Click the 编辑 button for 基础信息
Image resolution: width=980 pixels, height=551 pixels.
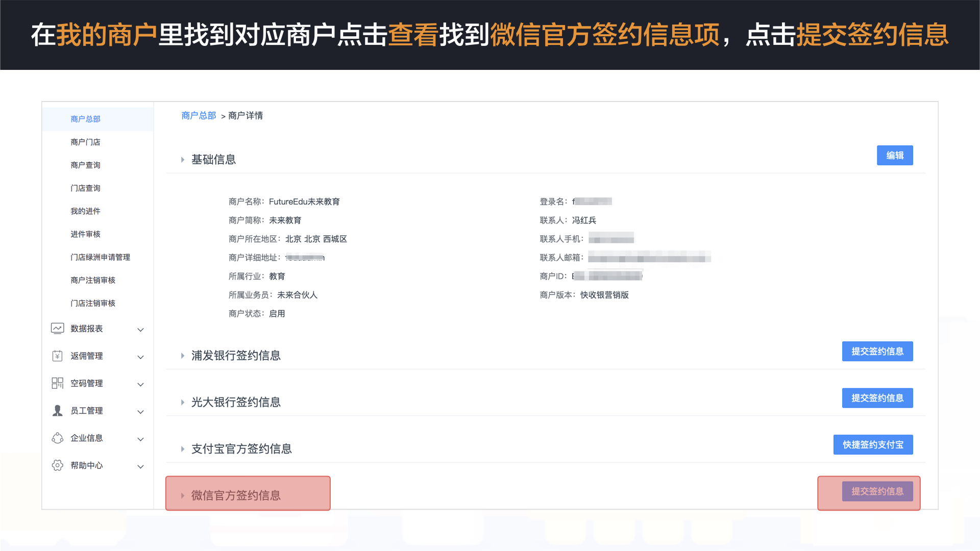click(x=895, y=156)
